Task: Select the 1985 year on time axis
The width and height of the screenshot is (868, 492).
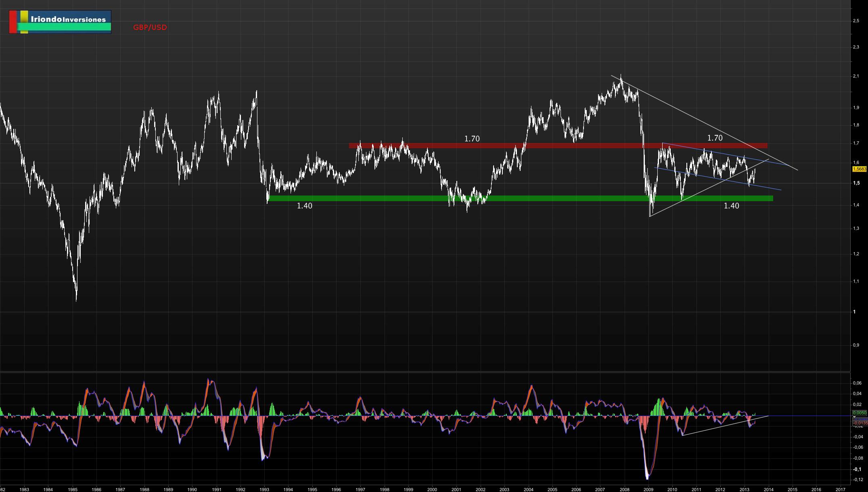Action: (72, 489)
